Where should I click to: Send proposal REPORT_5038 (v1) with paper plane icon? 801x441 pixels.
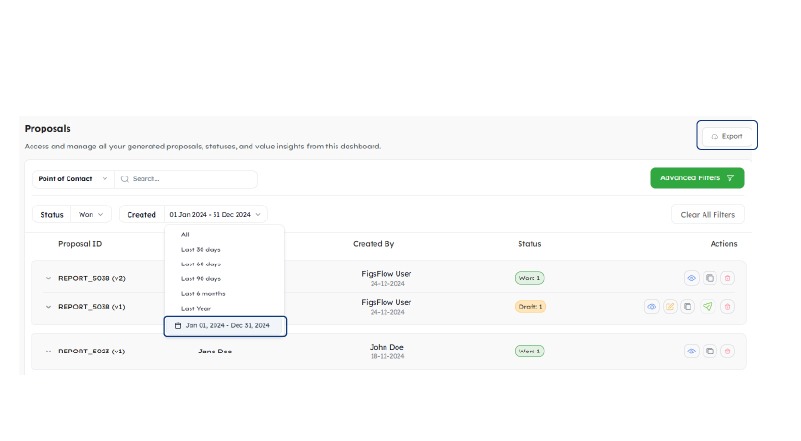click(708, 307)
